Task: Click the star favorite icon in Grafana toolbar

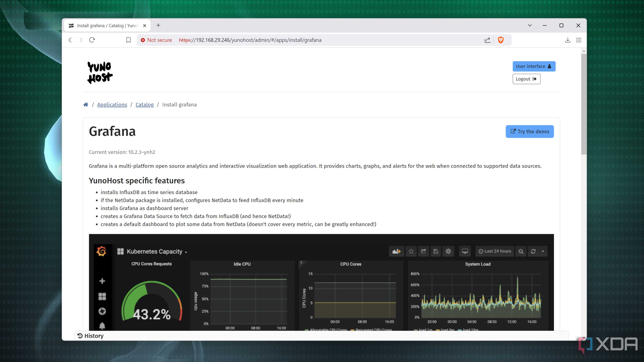Action: (x=411, y=251)
